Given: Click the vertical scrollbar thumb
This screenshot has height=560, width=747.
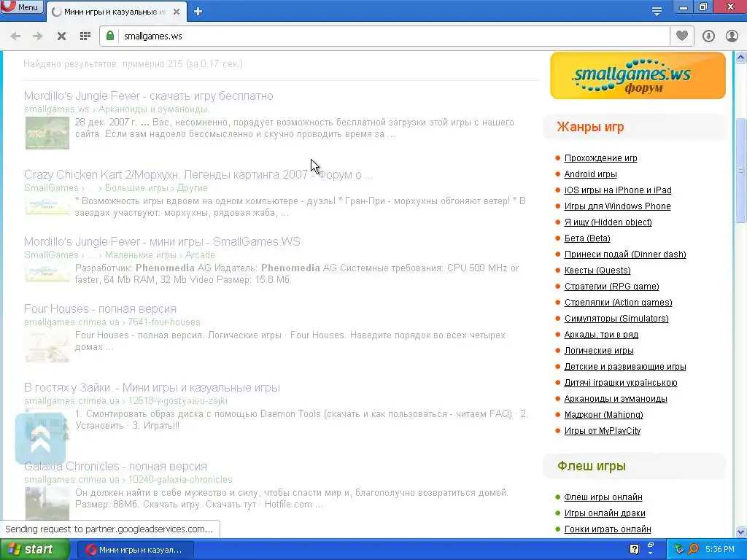Looking at the screenshot, I should click(741, 171).
